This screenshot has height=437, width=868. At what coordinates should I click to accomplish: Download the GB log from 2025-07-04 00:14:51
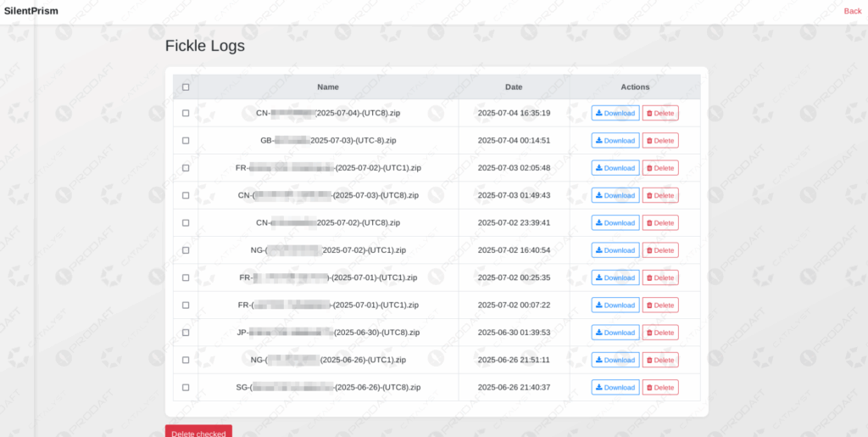coord(615,141)
